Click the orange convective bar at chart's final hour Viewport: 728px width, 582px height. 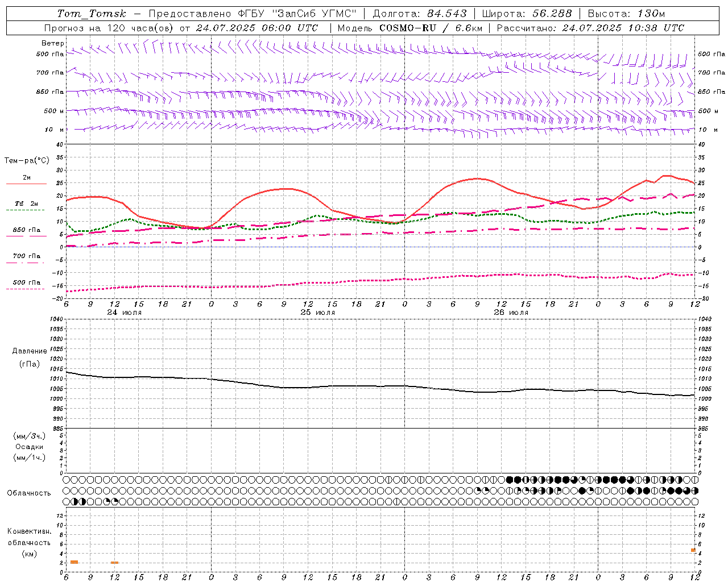(x=693, y=550)
